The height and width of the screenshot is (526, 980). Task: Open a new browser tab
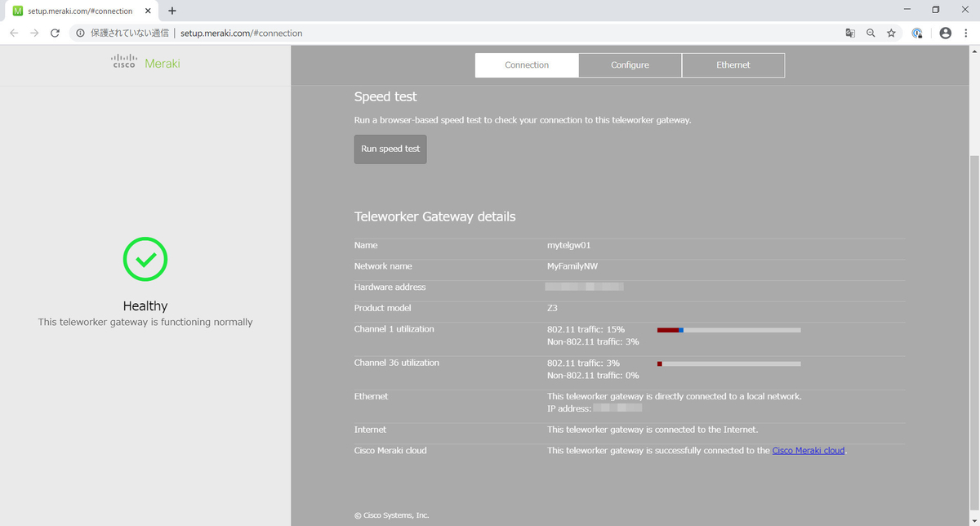click(x=172, y=11)
